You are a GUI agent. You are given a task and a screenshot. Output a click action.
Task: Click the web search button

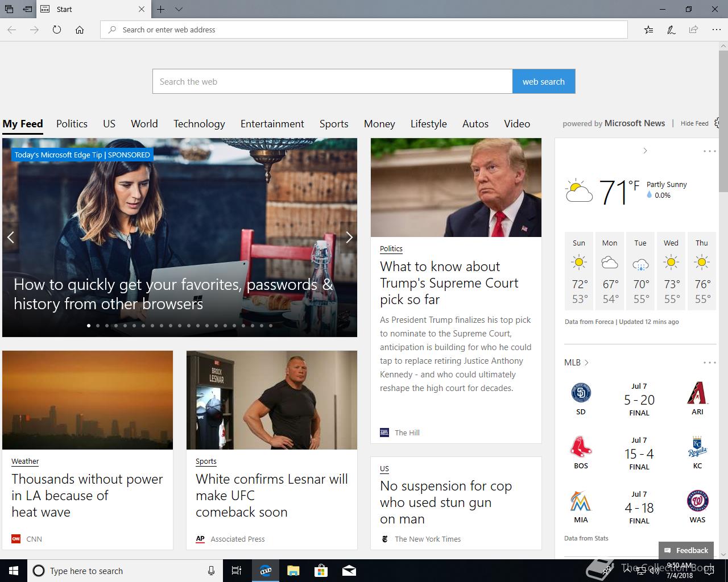[544, 81]
